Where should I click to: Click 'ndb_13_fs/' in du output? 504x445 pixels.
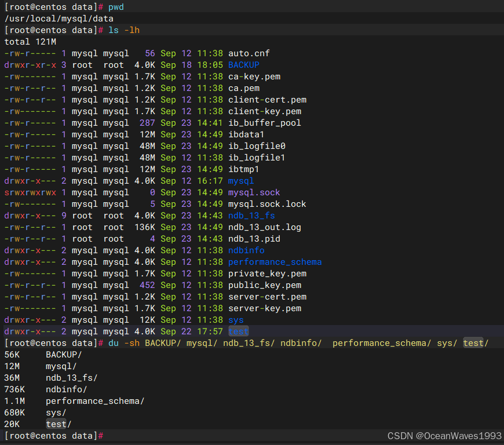71,378
